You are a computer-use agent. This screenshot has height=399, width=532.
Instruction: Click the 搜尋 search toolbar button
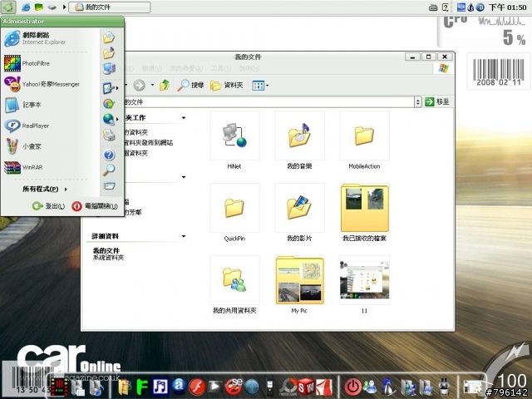(x=190, y=85)
